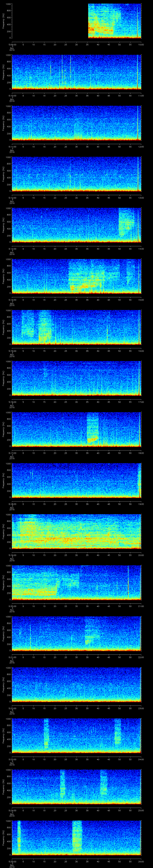Click the 10:00 end time label

141,44
